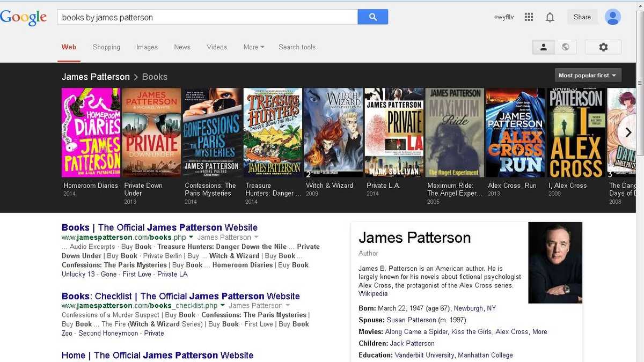The image size is (644, 362).
Task: Expand the More search categories menu
Action: coord(253,47)
